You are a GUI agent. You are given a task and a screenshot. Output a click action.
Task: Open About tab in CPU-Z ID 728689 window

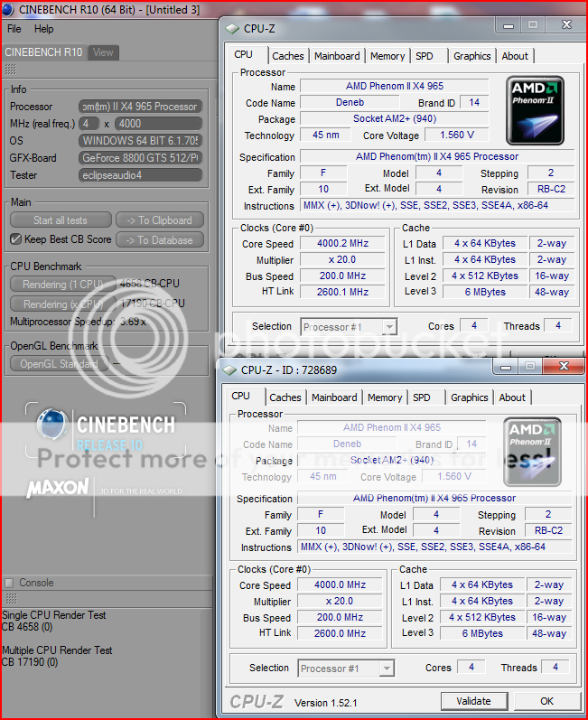coord(512,397)
